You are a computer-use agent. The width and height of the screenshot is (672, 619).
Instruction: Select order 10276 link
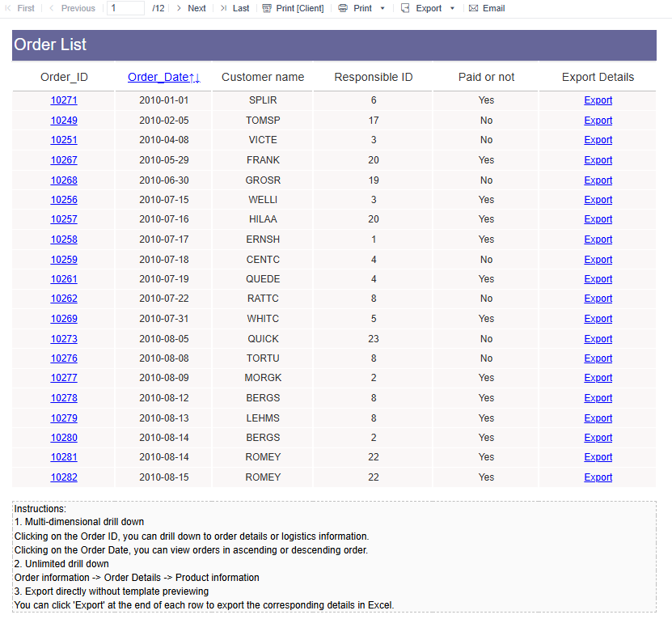coord(64,358)
